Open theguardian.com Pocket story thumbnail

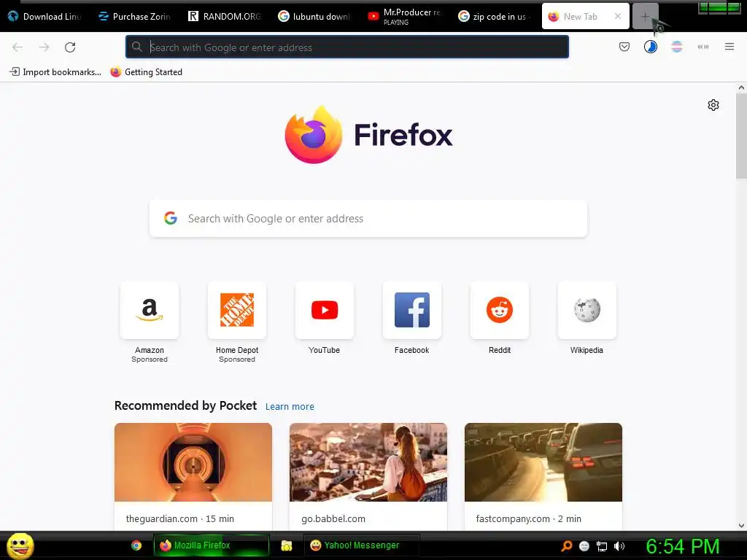click(x=193, y=462)
